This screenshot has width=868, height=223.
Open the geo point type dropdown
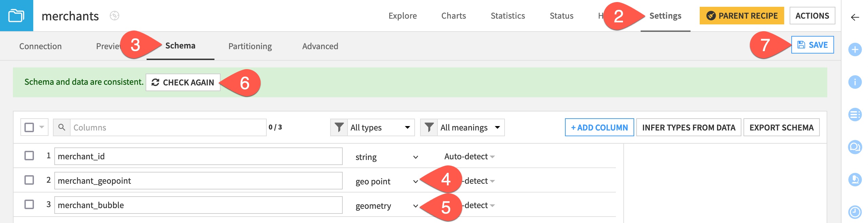click(386, 181)
